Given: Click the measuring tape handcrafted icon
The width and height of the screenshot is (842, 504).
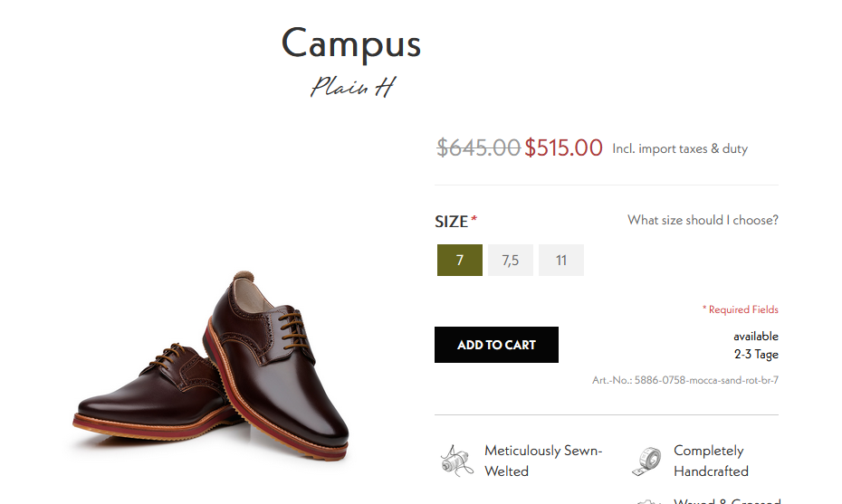Looking at the screenshot, I should tap(646, 461).
